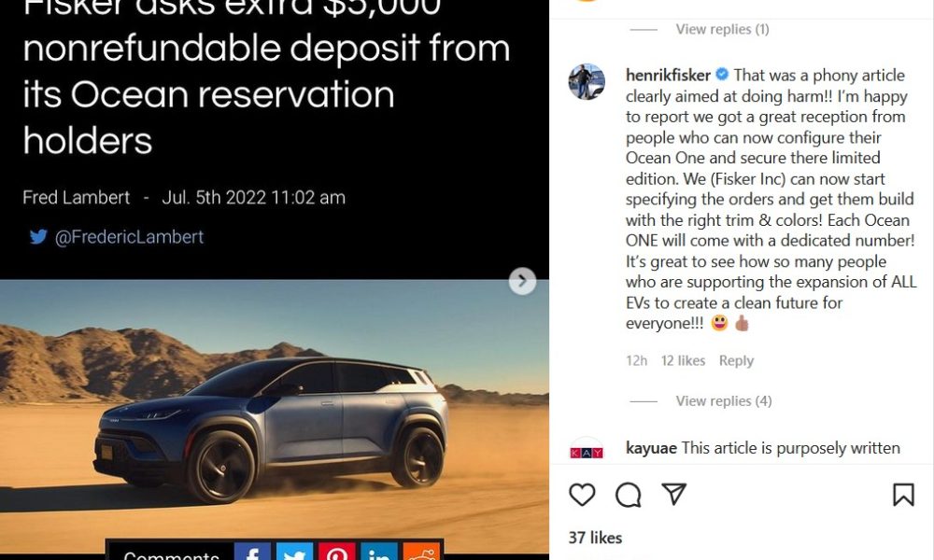Image resolution: width=934 pixels, height=560 pixels.
Task: Click the Fisker Ocean car photo
Action: [x=274, y=416]
